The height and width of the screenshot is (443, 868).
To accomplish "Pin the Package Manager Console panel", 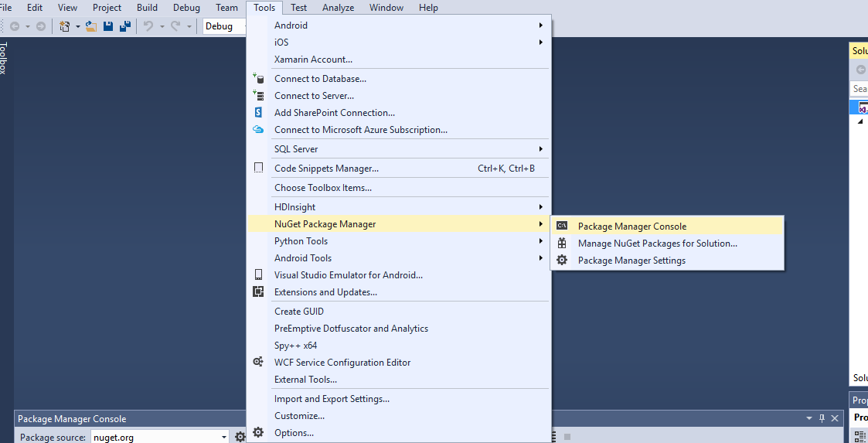I will coord(822,418).
